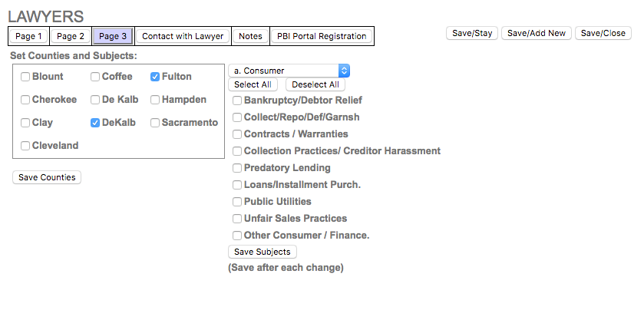This screenshot has height=310, width=644.
Task: Check the Predatory Lending subject
Action: (x=238, y=168)
